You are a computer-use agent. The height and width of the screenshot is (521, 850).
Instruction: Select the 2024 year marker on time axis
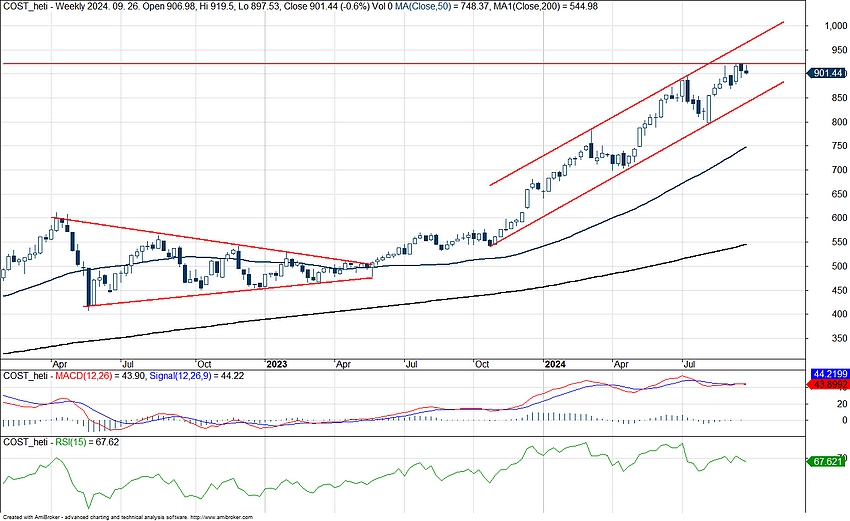click(x=555, y=364)
